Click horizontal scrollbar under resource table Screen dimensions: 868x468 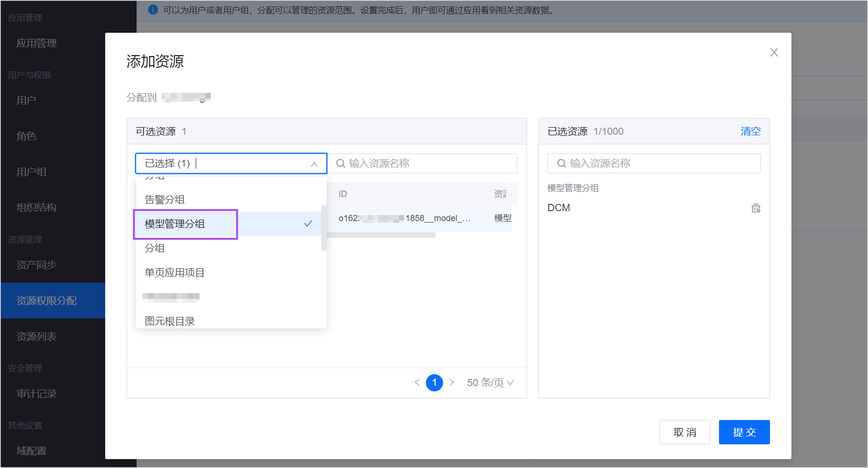[381, 235]
